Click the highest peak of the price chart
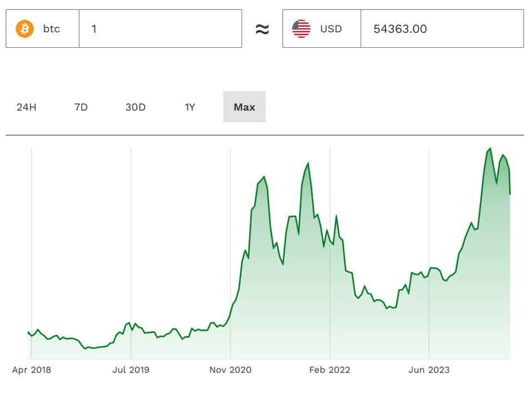Viewport: 532px width, 393px height. (490, 148)
